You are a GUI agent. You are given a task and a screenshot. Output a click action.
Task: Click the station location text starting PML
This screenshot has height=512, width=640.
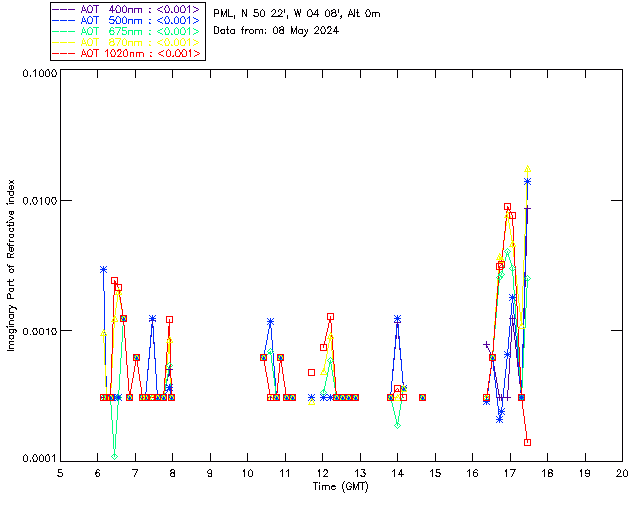pyautogui.click(x=297, y=14)
